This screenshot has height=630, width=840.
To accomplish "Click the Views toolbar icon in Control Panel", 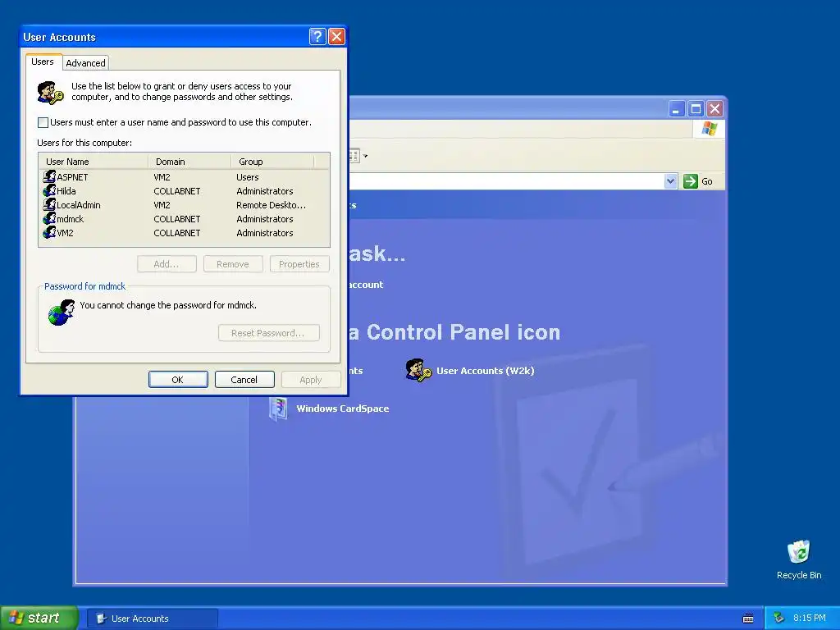I will click(x=354, y=156).
